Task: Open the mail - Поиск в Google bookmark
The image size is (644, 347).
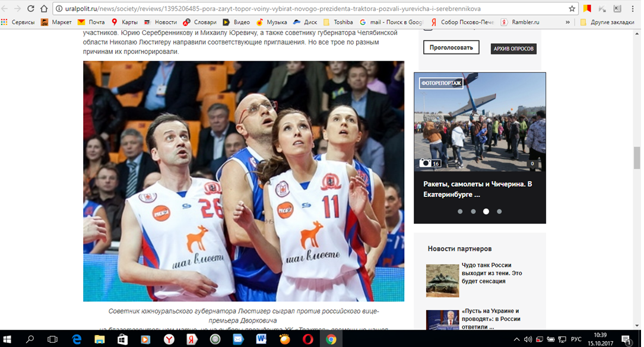Action: tap(391, 22)
